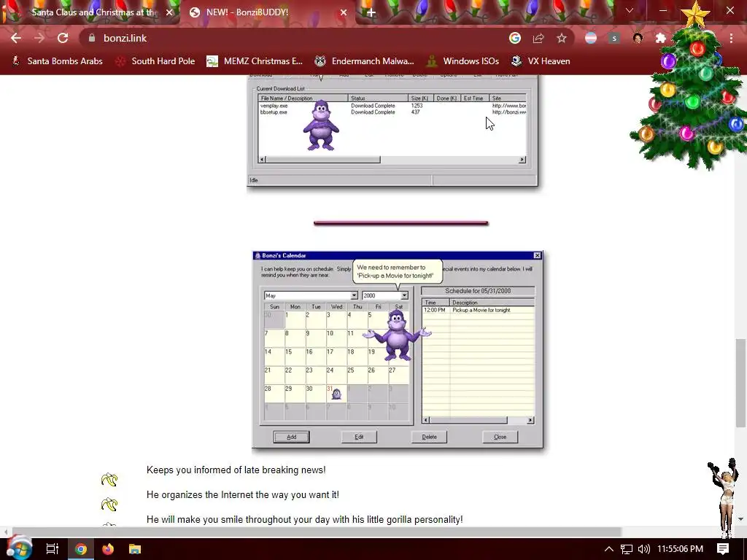This screenshot has height=560, width=747.
Task: Open a new browser tab
Action: [x=371, y=12]
